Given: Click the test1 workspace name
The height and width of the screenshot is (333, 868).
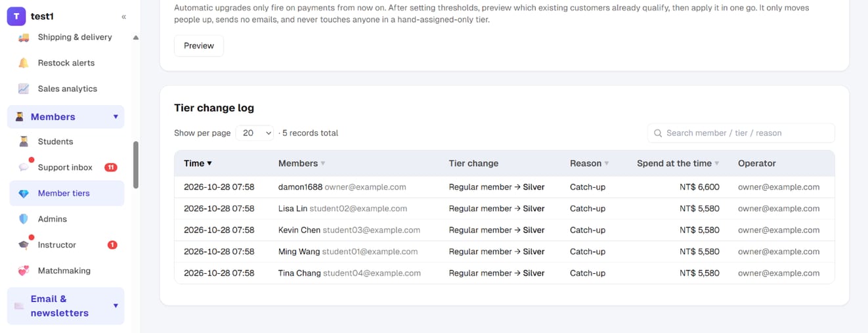Looking at the screenshot, I should coord(42,16).
